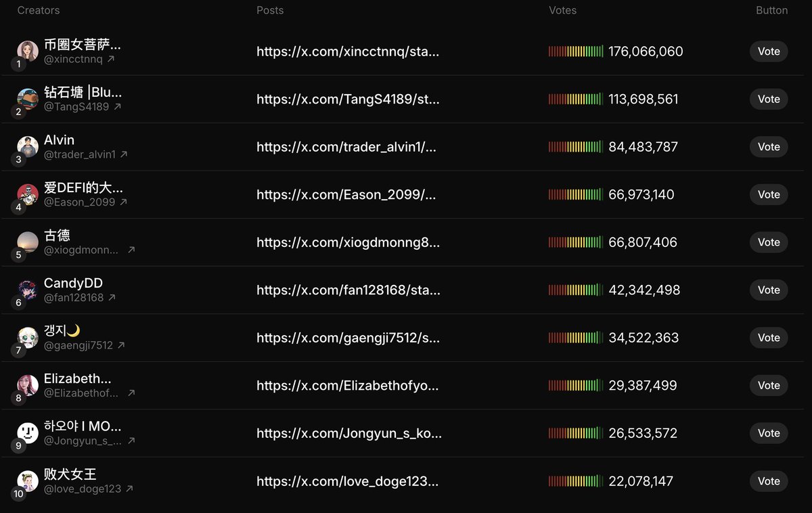Open external link arrow beside @love_doge123
The height and width of the screenshot is (513, 812).
tap(129, 489)
